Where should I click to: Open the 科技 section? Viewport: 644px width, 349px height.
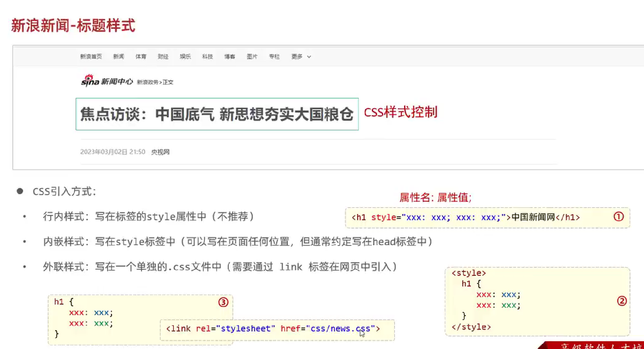pos(207,56)
